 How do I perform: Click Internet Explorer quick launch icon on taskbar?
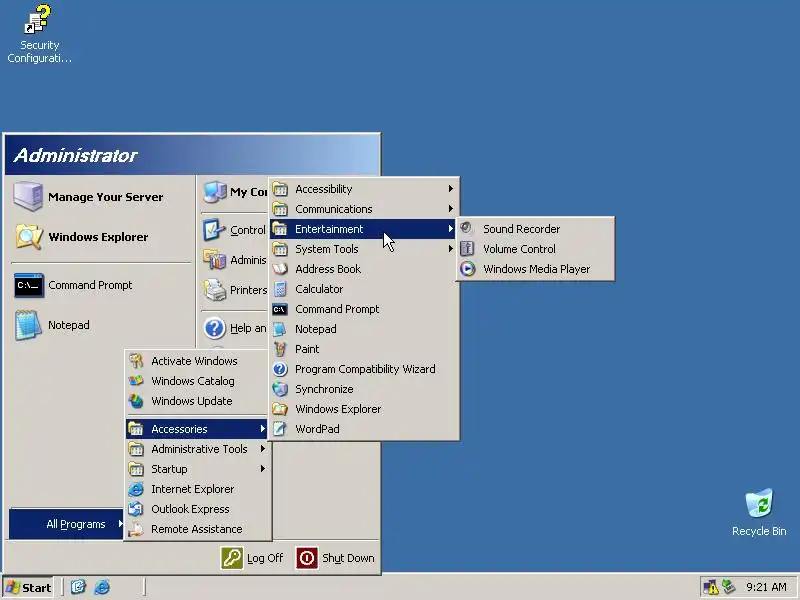102,587
